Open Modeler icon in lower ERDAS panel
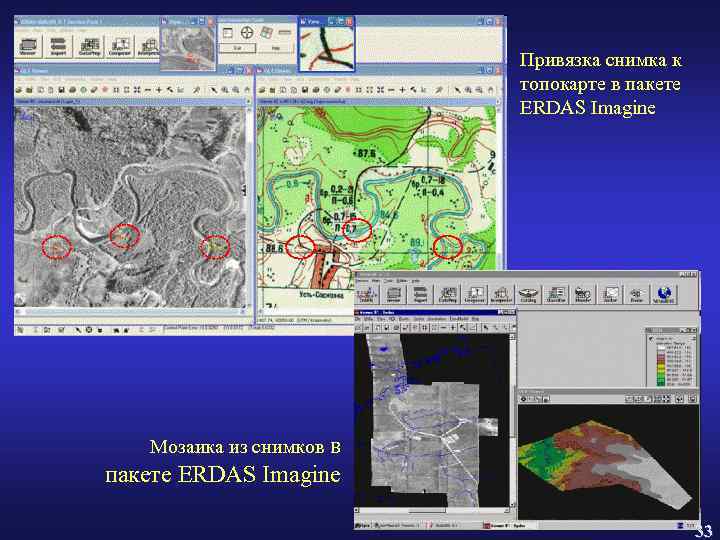The height and width of the screenshot is (540, 720). [x=583, y=294]
